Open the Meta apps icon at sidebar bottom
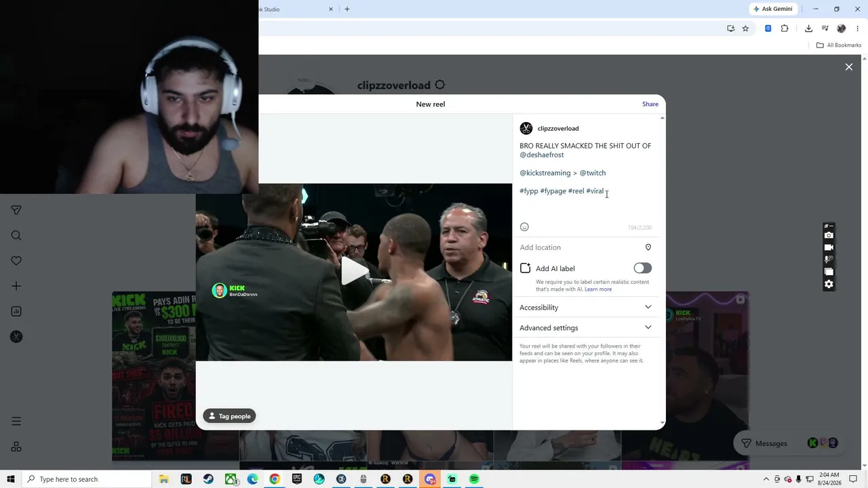Viewport: 868px width, 488px height. coord(16,447)
